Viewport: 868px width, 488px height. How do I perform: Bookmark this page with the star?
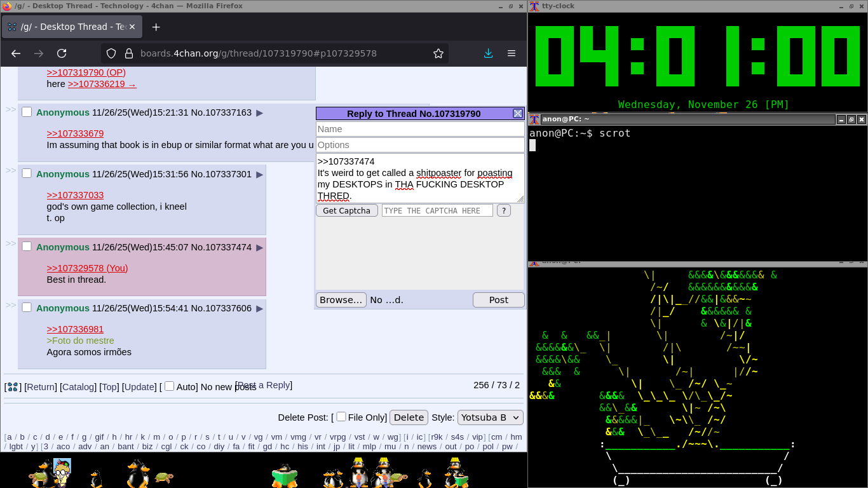(438, 53)
